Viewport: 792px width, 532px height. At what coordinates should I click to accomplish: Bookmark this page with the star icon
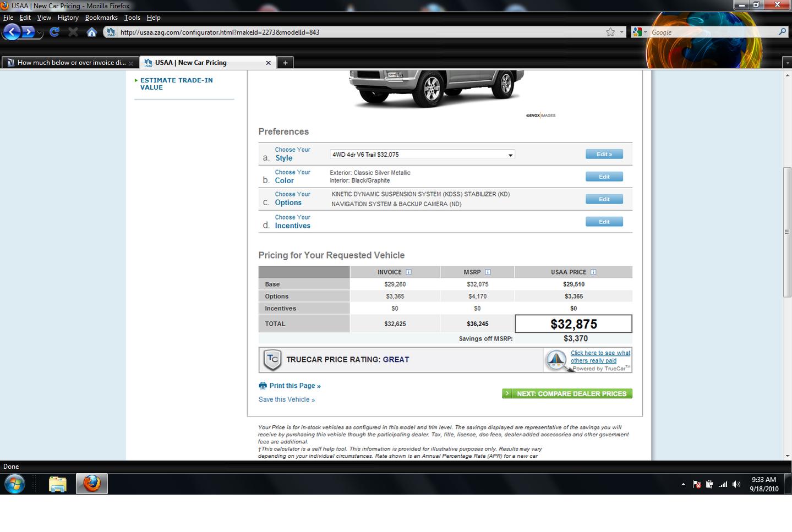click(610, 32)
